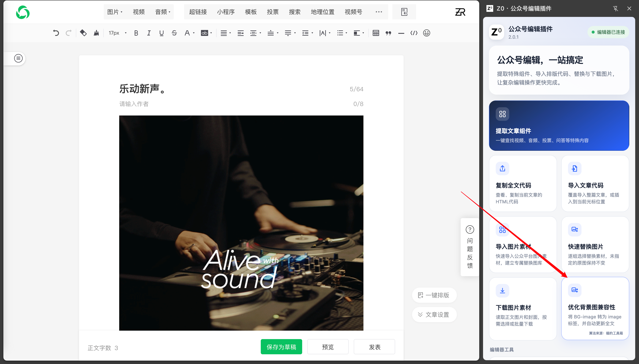
Task: Select 小程序 in the insert bar
Action: (226, 12)
